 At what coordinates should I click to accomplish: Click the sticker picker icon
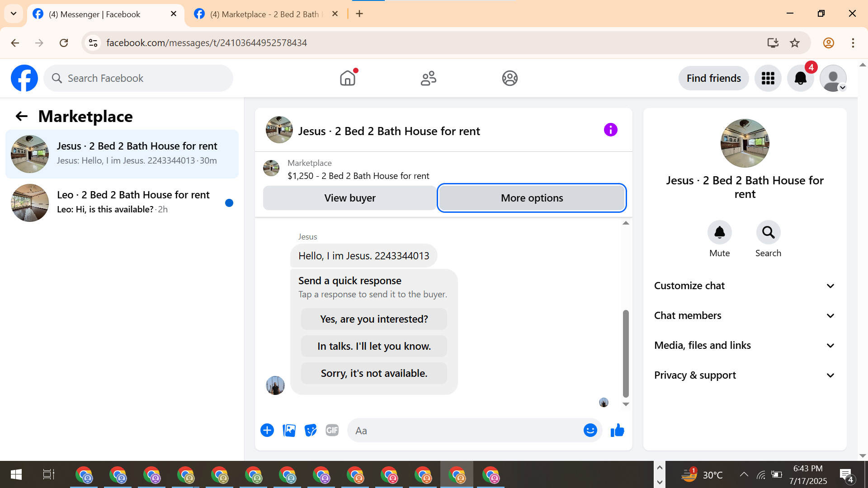tap(311, 430)
